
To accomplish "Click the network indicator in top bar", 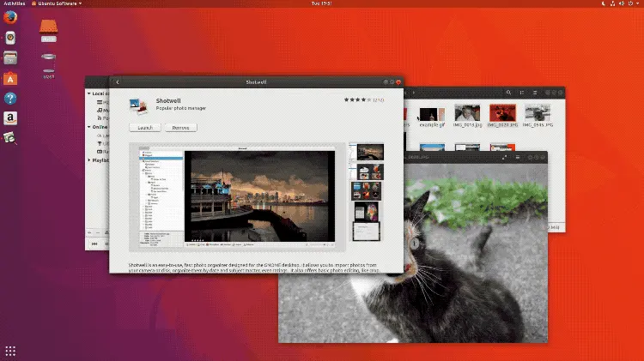I will [x=612, y=3].
